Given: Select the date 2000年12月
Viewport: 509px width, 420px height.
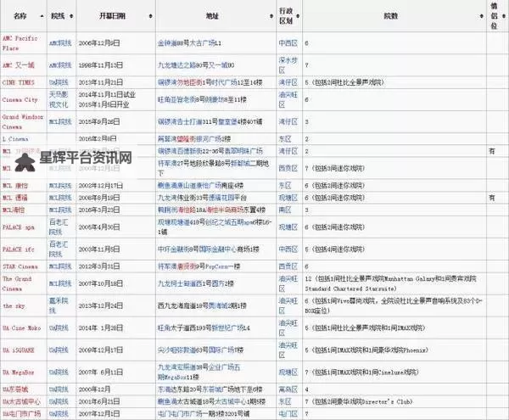Looking at the screenshot, I should coord(95,389).
